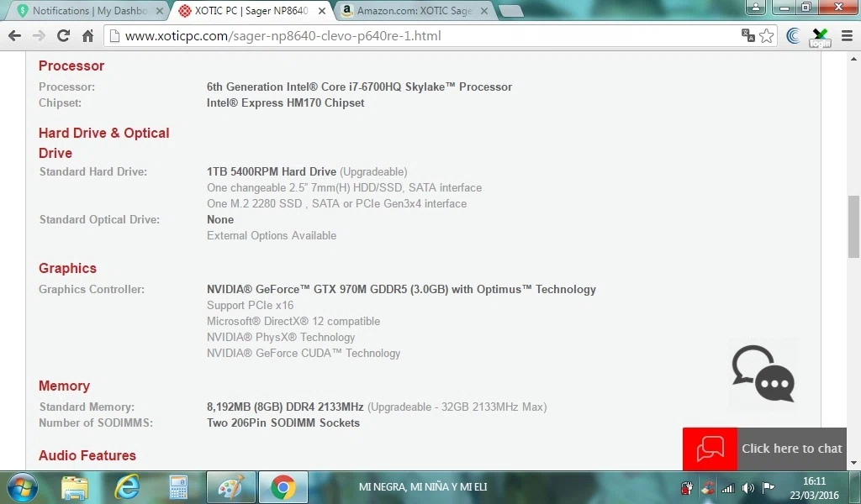Click the 'Standard Optical Drive:' label
Viewport: 861px width, 504px height.
[x=99, y=219]
